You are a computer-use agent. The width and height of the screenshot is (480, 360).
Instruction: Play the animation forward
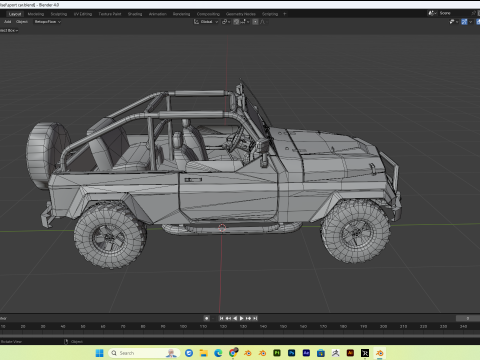pyautogui.click(x=242, y=318)
